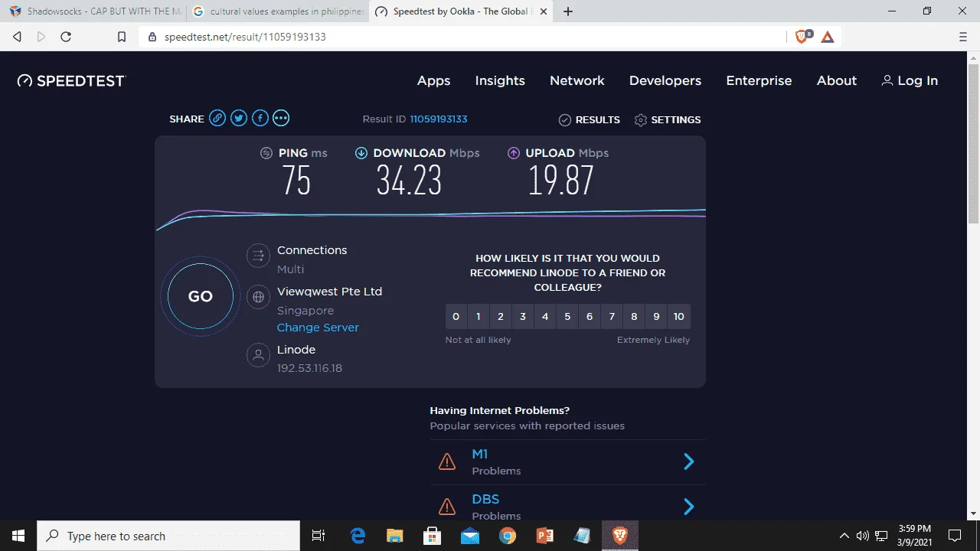The height and width of the screenshot is (551, 980).
Task: Click the address bar URL
Action: [x=245, y=37]
